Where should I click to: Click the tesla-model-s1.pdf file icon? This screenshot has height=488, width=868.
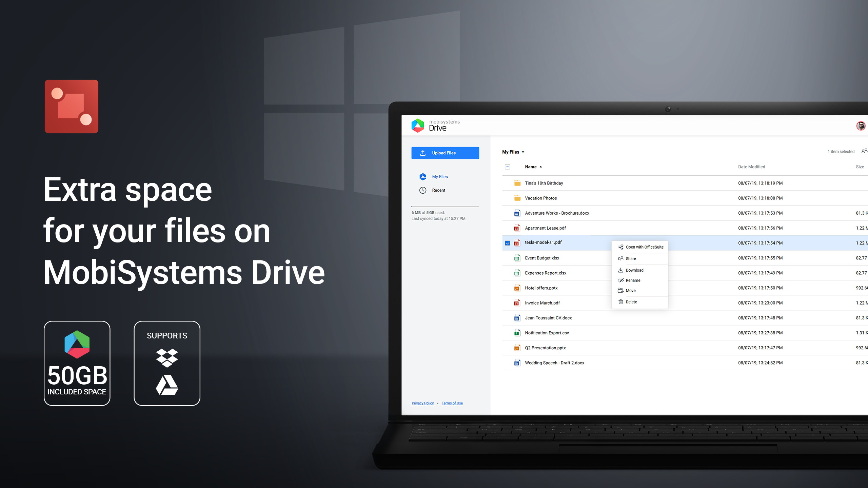[x=517, y=243]
